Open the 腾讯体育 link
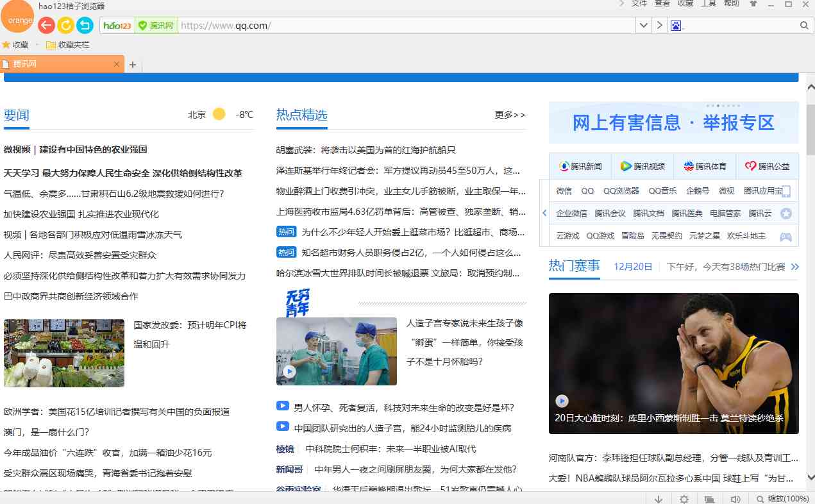 coord(705,166)
